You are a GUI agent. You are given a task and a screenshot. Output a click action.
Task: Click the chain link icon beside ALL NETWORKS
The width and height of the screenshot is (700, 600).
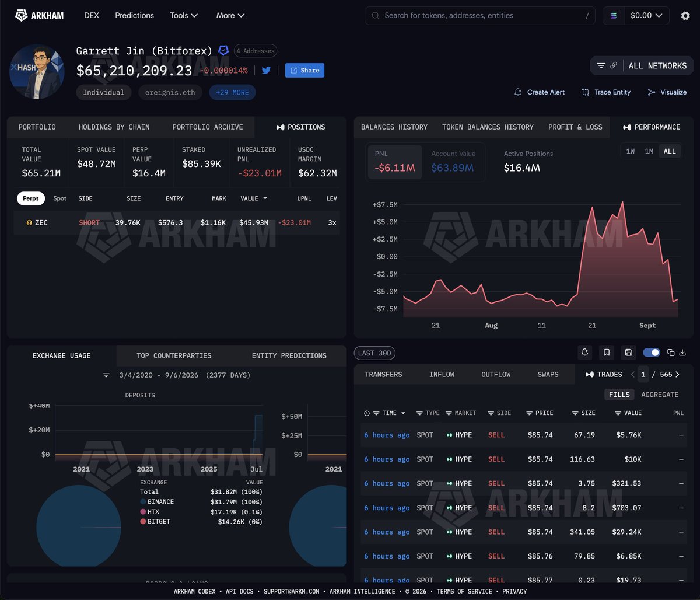(614, 66)
